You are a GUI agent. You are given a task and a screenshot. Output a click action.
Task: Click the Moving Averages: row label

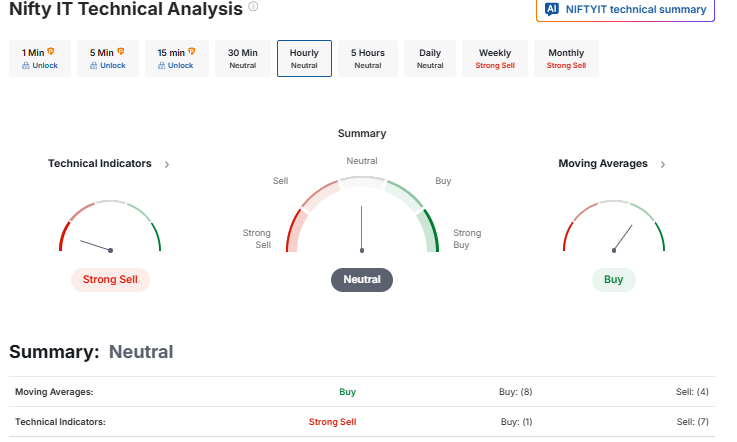[54, 392]
